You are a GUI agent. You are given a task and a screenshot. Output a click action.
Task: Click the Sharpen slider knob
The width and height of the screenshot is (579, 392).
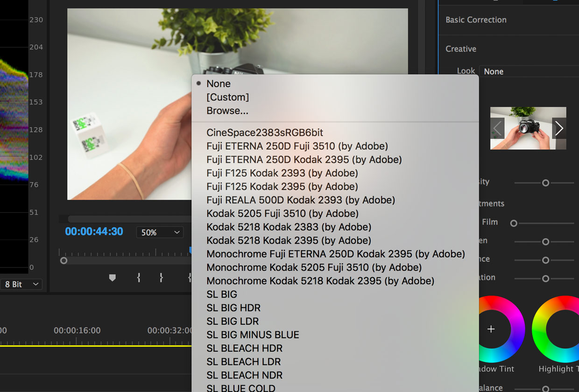tap(545, 242)
